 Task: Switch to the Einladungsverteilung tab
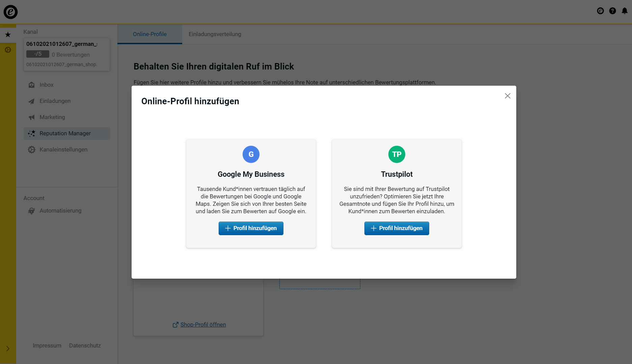215,34
